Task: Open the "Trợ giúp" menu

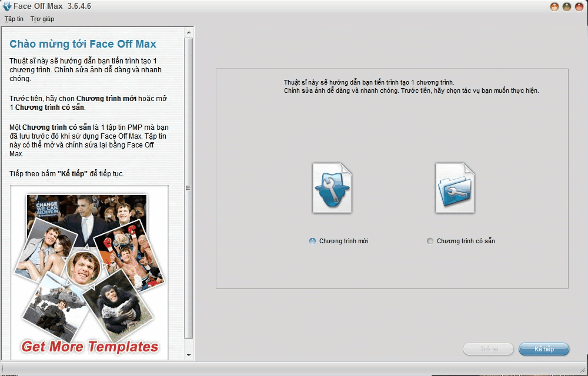Action: point(42,19)
